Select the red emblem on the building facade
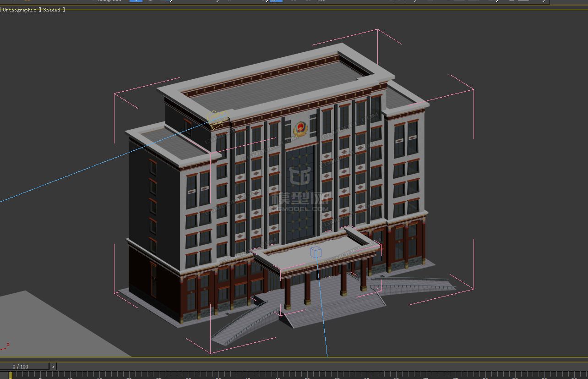Screen dimensions: 588x379 [300, 128]
